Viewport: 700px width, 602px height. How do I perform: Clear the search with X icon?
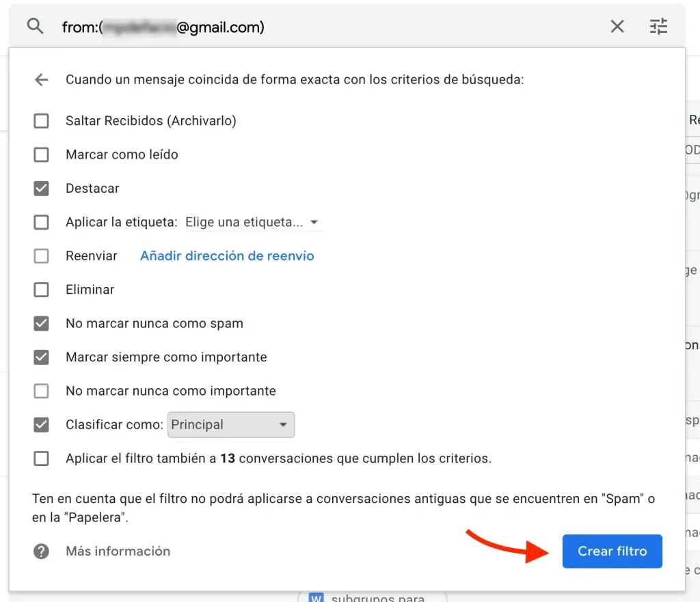(617, 27)
